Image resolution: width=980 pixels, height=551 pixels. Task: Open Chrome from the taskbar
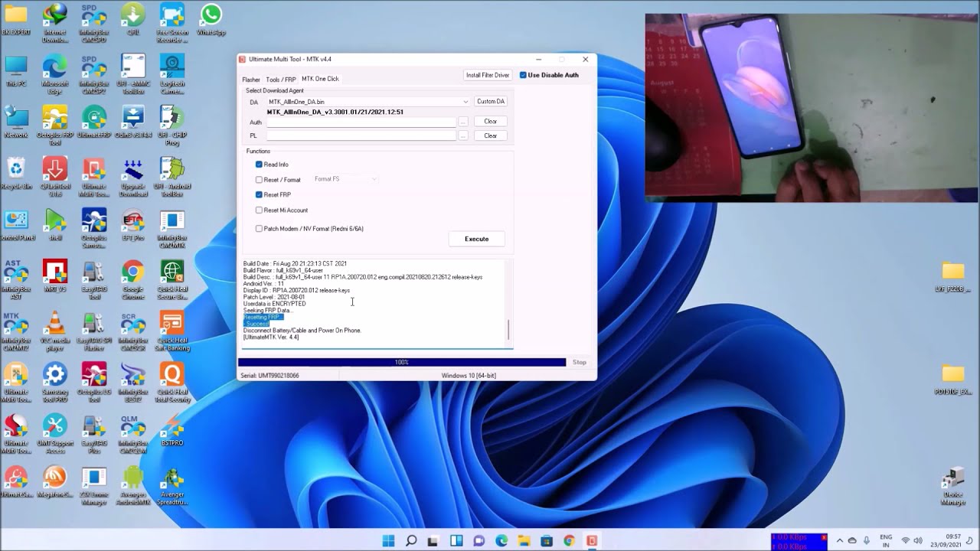pos(569,540)
